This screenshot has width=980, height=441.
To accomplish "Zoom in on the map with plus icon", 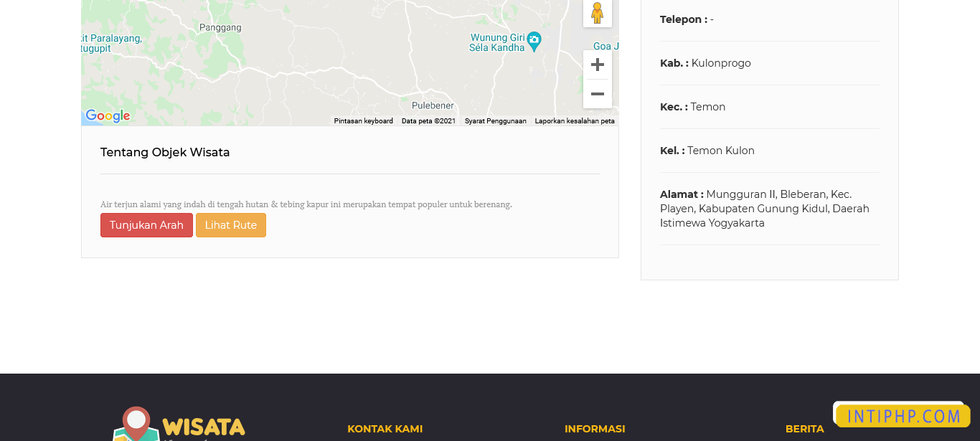I will pos(597,64).
